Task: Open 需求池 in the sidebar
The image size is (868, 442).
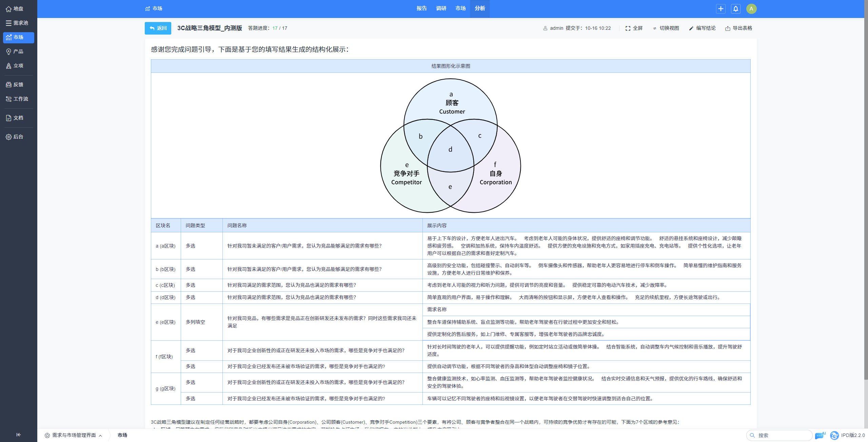Action: point(18,23)
